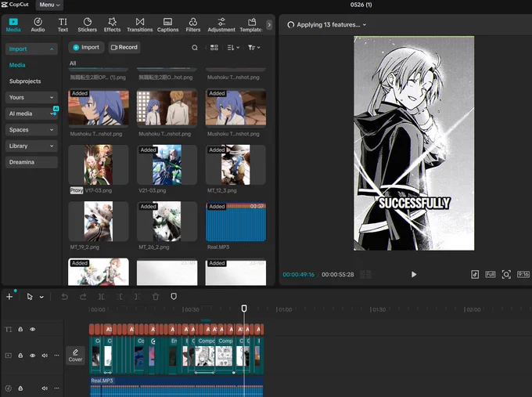
Task: Open the Effects panel
Action: pyautogui.click(x=113, y=25)
